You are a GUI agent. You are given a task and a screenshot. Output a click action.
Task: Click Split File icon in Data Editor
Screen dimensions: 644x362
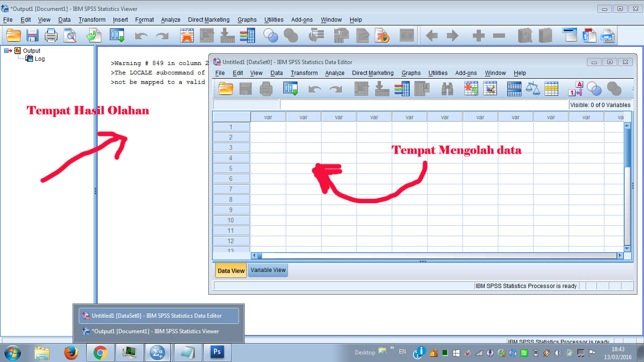tap(514, 88)
